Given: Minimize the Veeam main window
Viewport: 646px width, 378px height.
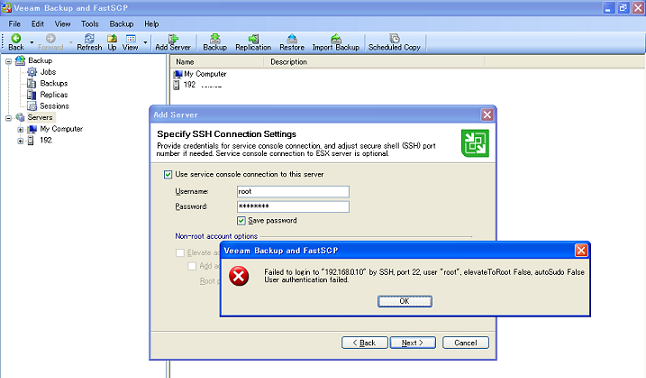Looking at the screenshot, I should 609,8.
